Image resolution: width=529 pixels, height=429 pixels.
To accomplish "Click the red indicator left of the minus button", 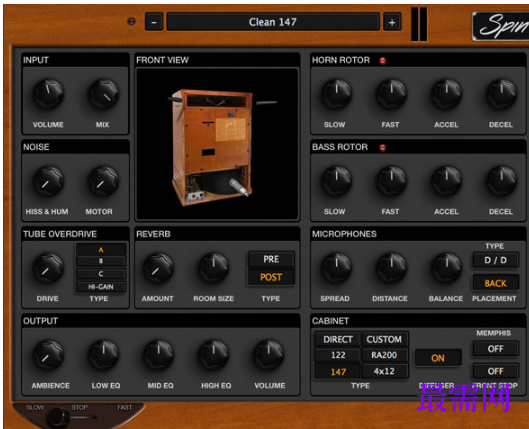I will tap(132, 22).
